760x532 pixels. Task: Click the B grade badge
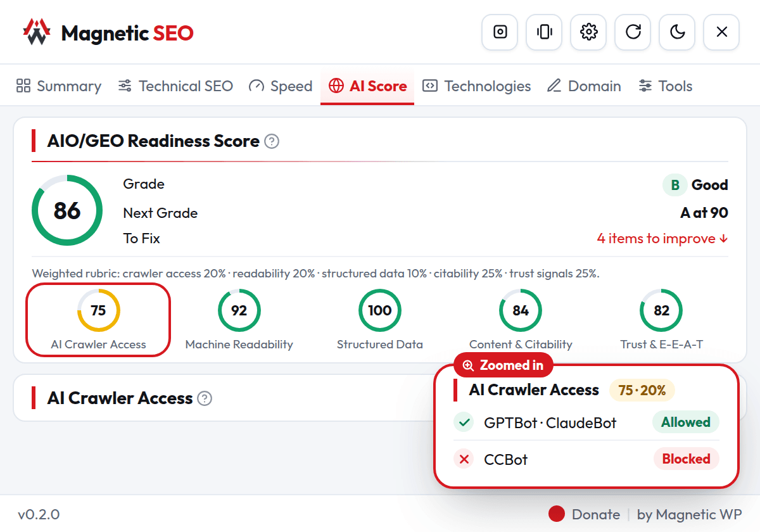tap(675, 185)
